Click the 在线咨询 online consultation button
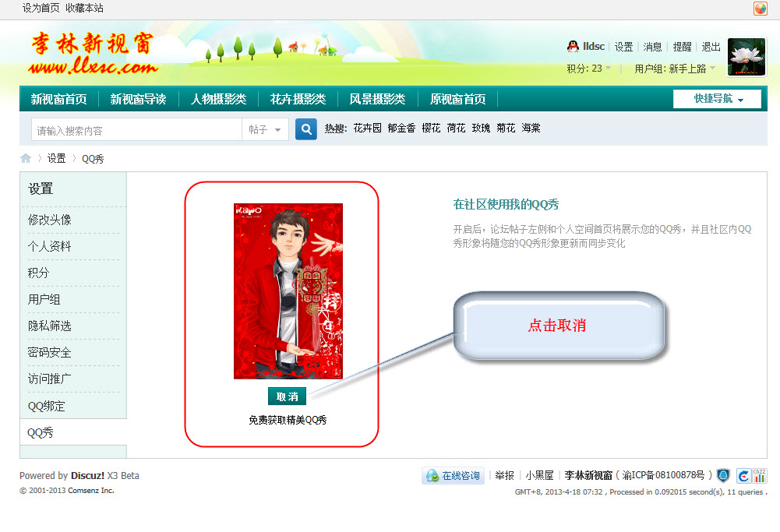 (454, 476)
